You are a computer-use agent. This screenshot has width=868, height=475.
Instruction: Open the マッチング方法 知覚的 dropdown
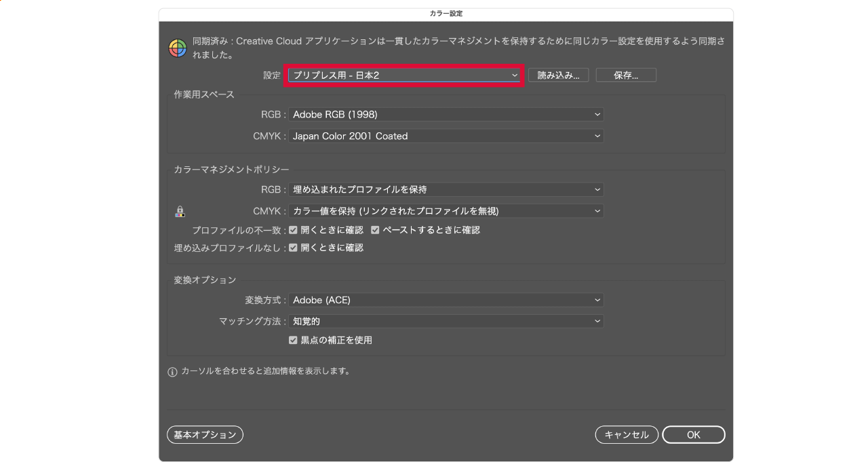446,322
